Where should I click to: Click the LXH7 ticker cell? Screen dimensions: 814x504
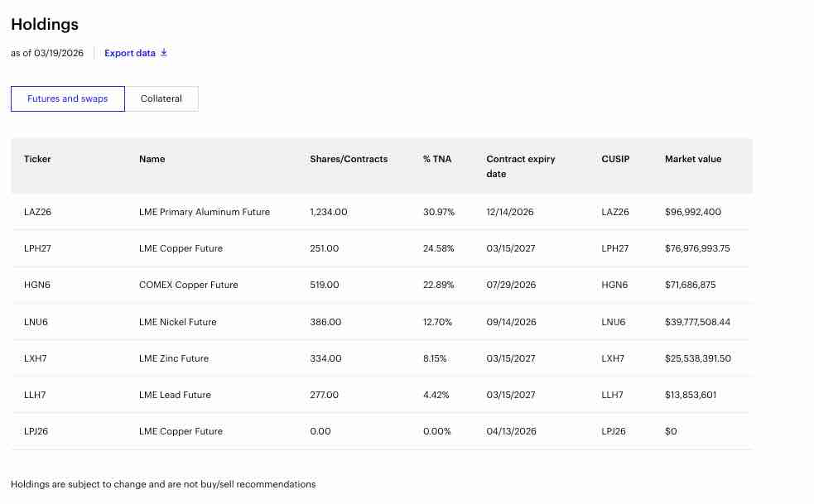[35, 358]
